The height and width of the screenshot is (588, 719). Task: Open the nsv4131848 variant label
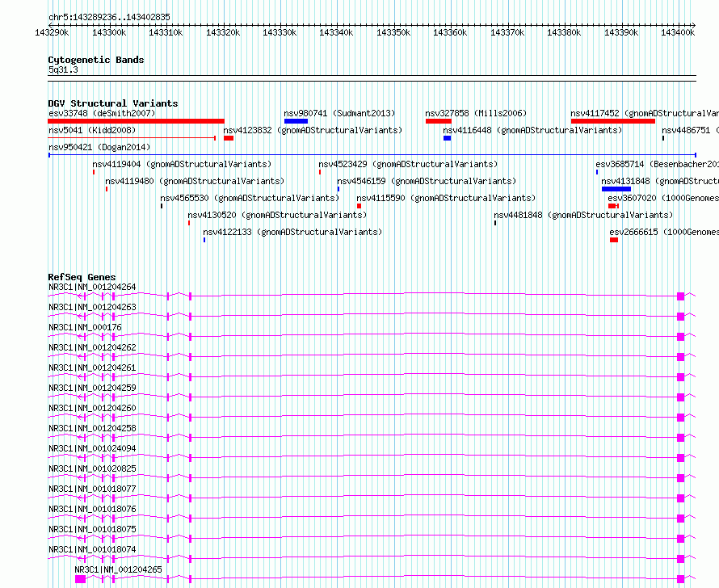coord(660,181)
